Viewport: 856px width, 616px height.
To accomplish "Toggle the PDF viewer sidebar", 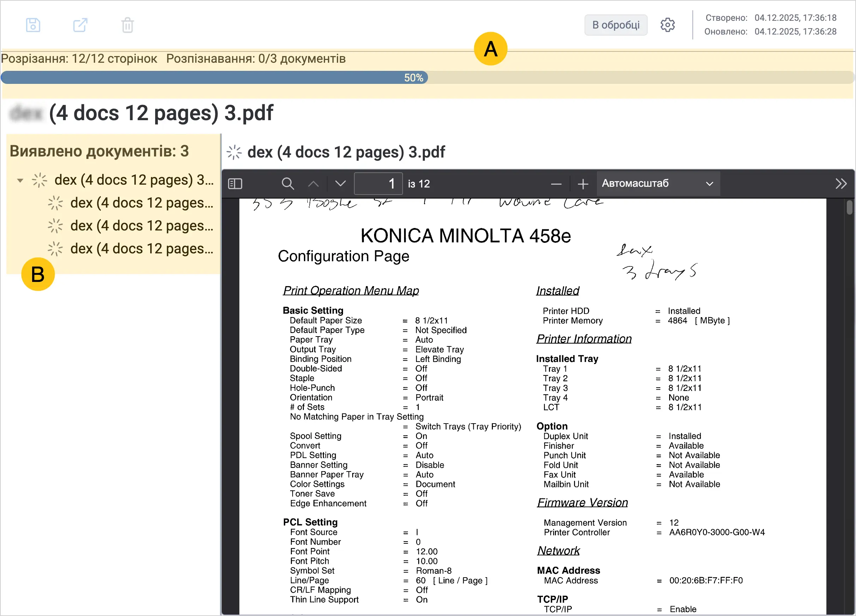I will pos(235,184).
